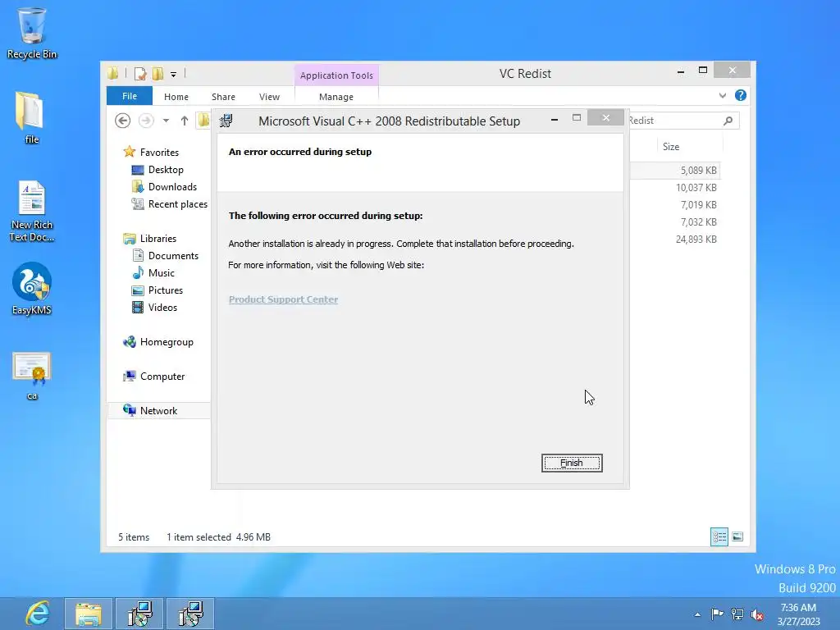The width and height of the screenshot is (840, 630).
Task: Go up one folder level
Action: click(185, 121)
